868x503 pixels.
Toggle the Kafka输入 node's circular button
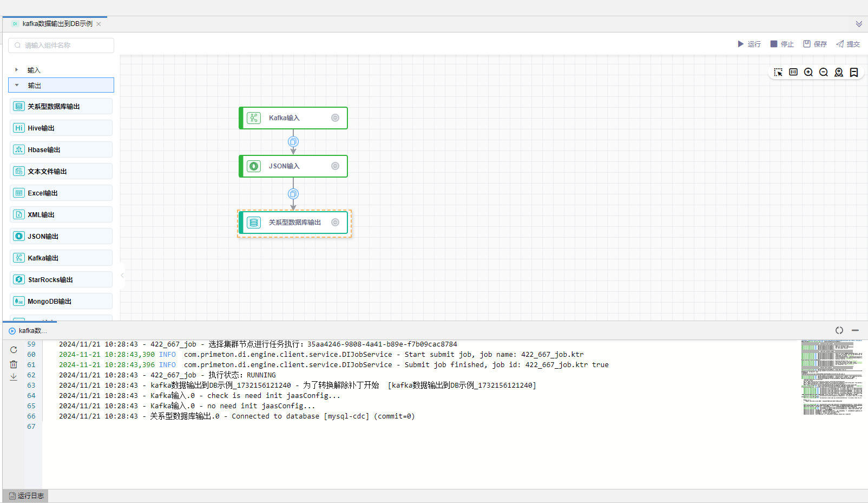pos(336,118)
